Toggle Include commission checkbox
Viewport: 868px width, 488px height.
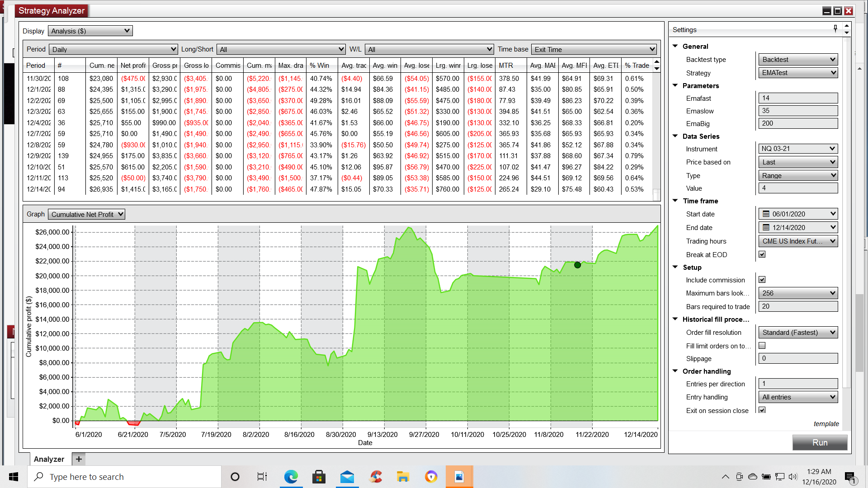(762, 280)
